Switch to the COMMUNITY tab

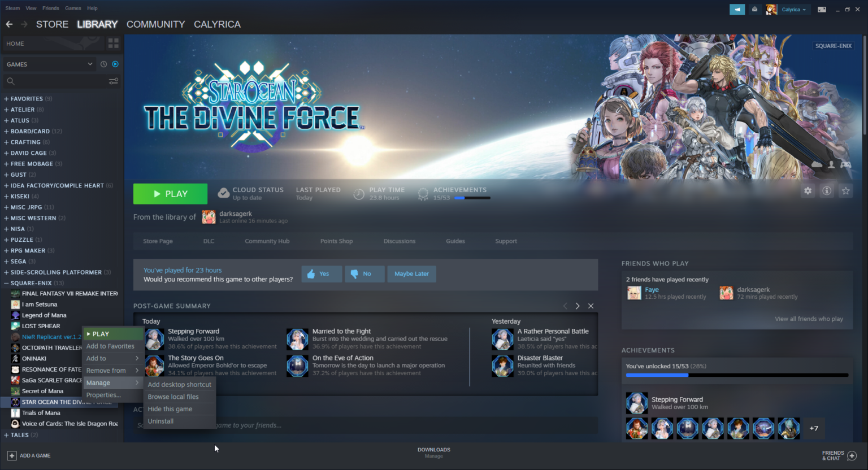coord(155,24)
